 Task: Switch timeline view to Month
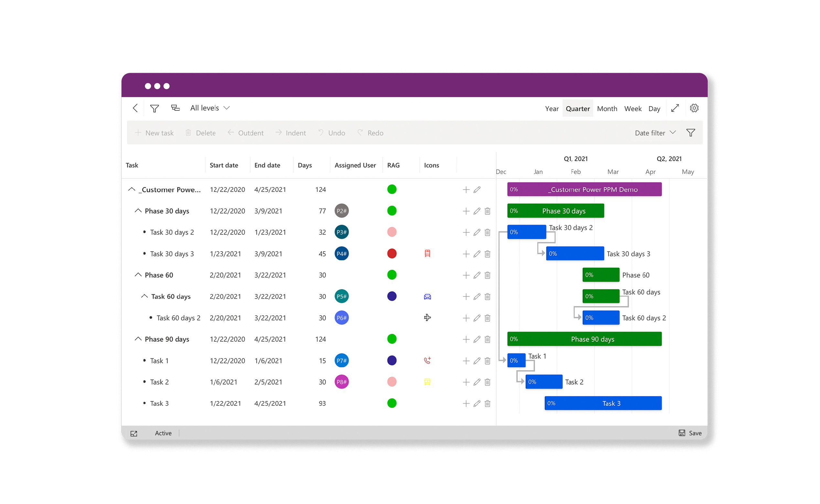coord(607,109)
